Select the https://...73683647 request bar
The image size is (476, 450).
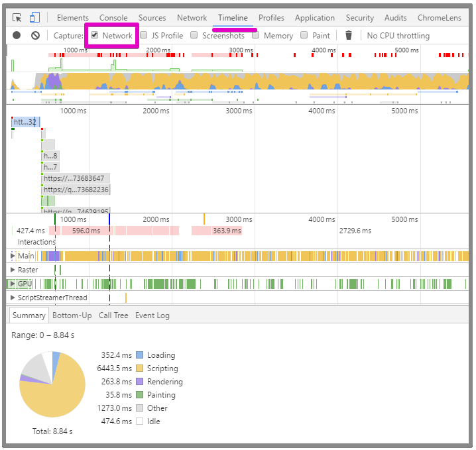(76, 178)
